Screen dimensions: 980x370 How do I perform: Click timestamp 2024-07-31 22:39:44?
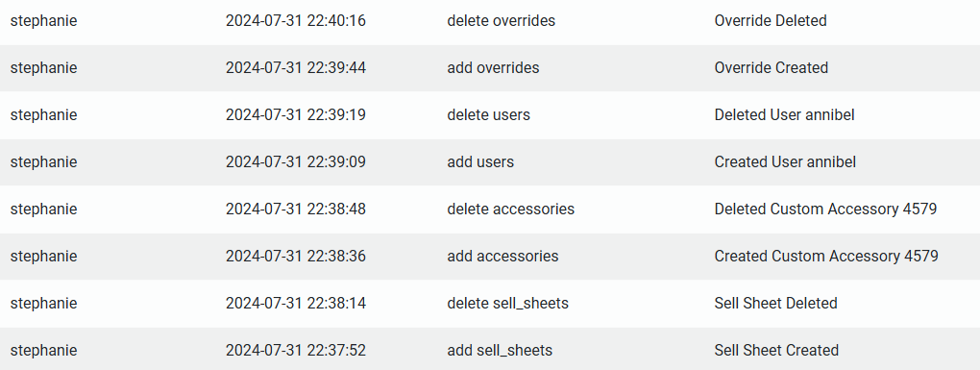pos(296,67)
